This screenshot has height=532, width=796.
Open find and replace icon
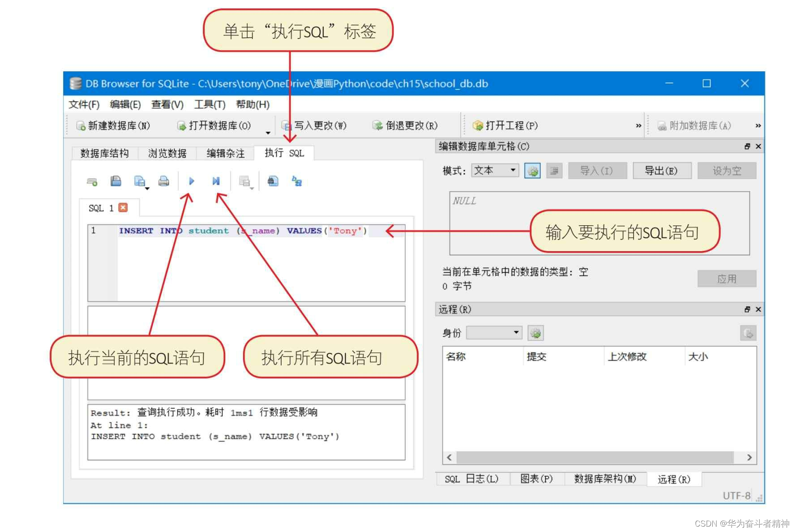pos(297,181)
